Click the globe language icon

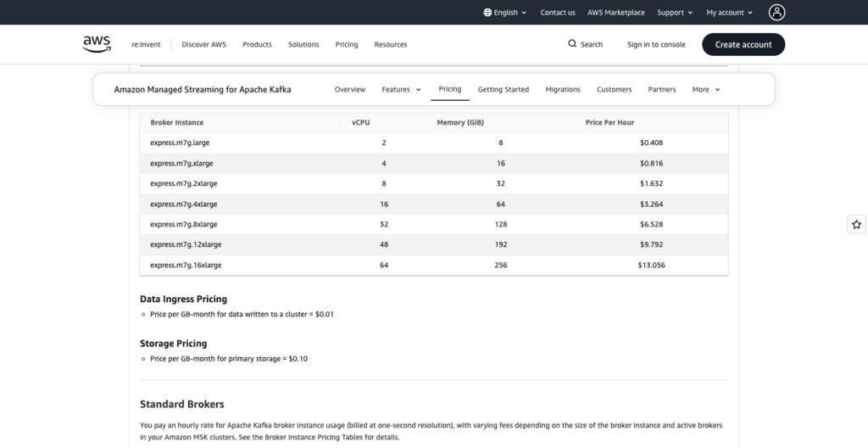click(487, 12)
